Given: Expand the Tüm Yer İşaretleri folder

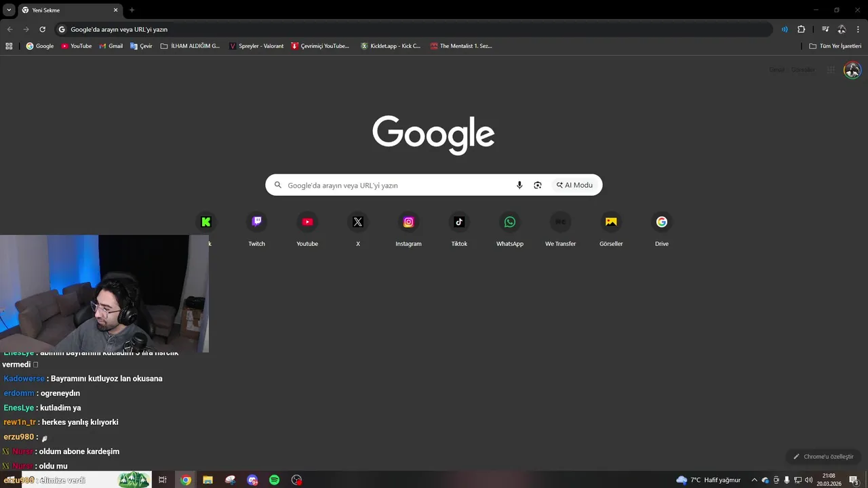Looking at the screenshot, I should pyautogui.click(x=835, y=46).
